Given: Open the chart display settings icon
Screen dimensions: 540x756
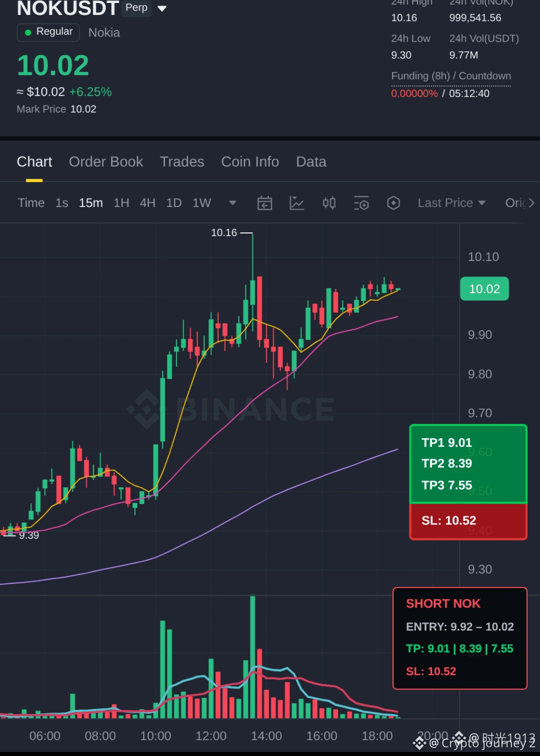Looking at the screenshot, I should pos(361,203).
